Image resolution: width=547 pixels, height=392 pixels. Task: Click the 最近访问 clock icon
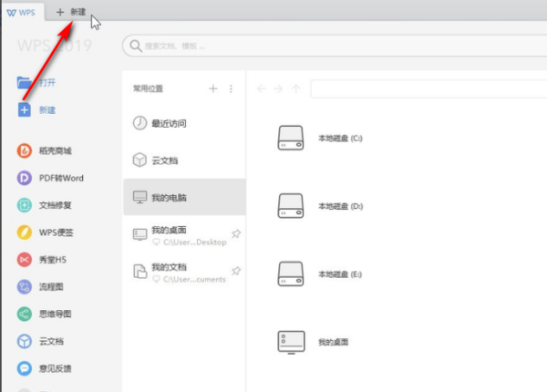[139, 123]
